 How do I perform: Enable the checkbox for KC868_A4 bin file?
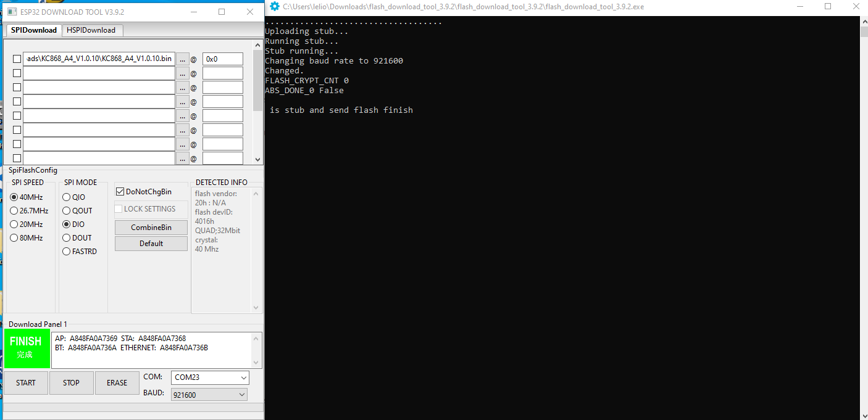pos(17,59)
